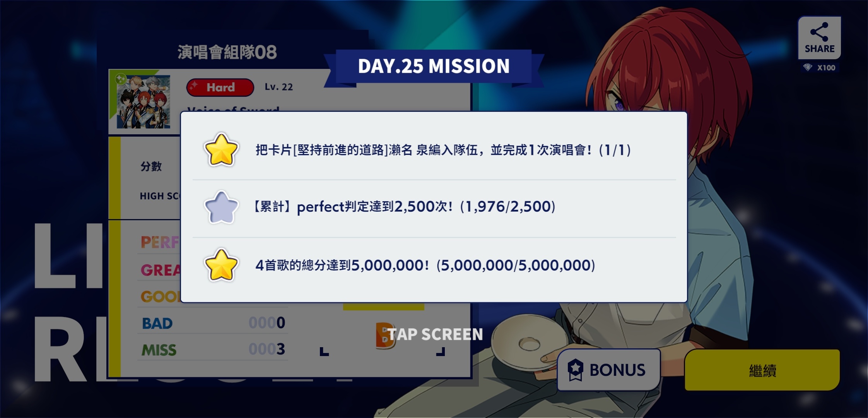Open the BONUS button
868x418 pixels.
coord(609,370)
